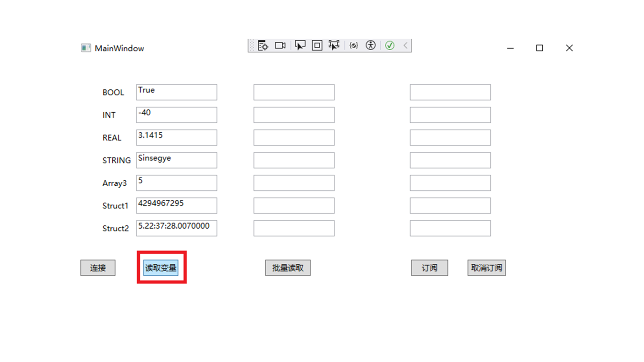
Task: Click the 订阅 subscribe button
Action: pos(429,268)
